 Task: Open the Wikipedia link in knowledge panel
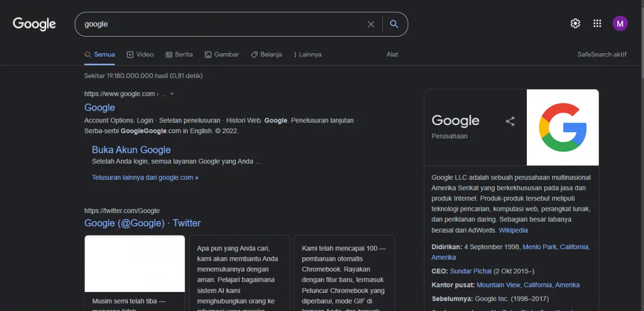pyautogui.click(x=513, y=230)
